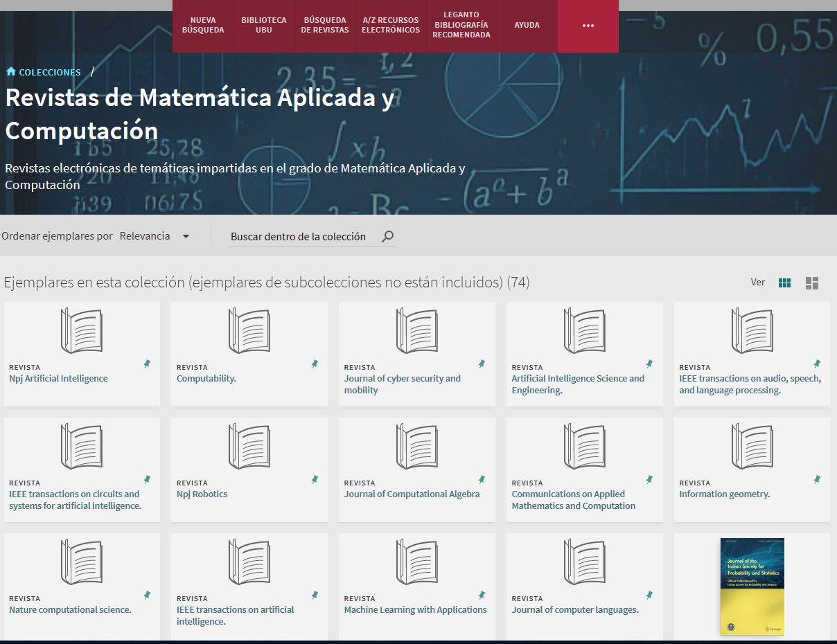837x644 pixels.
Task: Open the three-dots more menu
Action: (588, 26)
